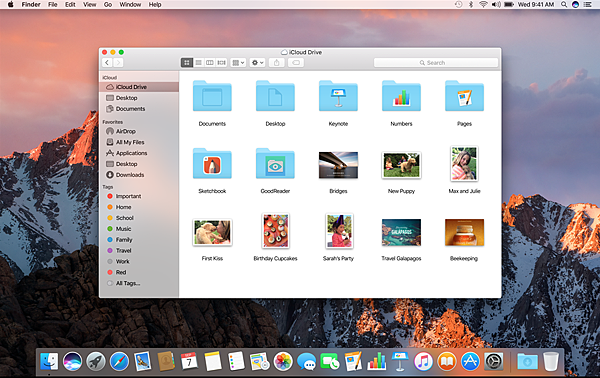Open the Go menu
The height and width of the screenshot is (378, 600).
tap(108, 5)
